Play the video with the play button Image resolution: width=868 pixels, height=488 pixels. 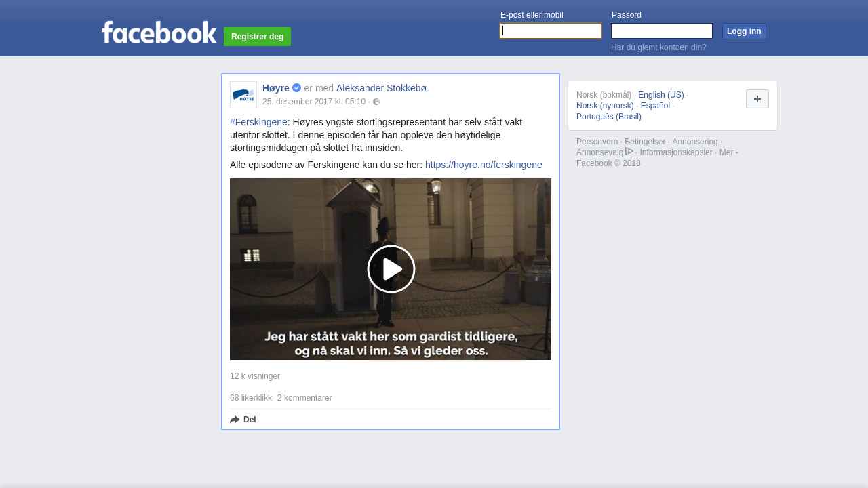coord(391,269)
